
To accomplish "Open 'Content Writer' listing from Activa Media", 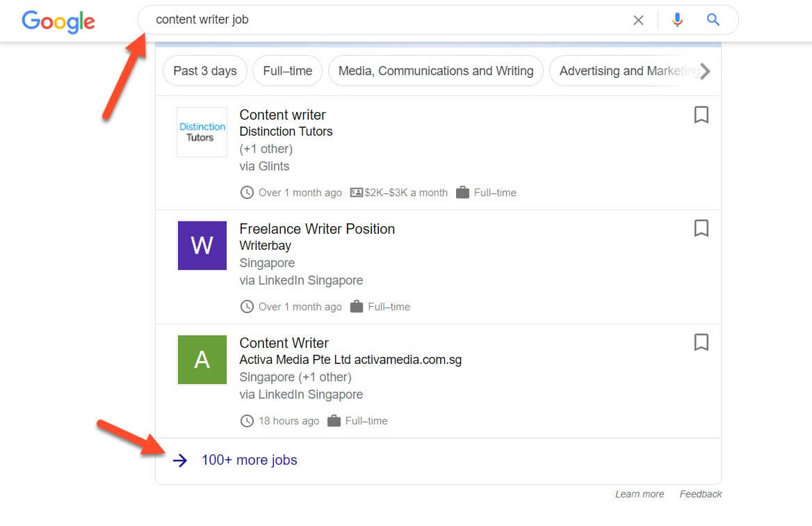I will pyautogui.click(x=284, y=342).
